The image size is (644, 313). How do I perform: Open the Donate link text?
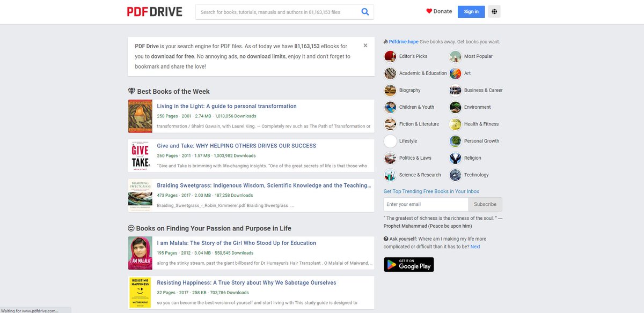tap(443, 11)
